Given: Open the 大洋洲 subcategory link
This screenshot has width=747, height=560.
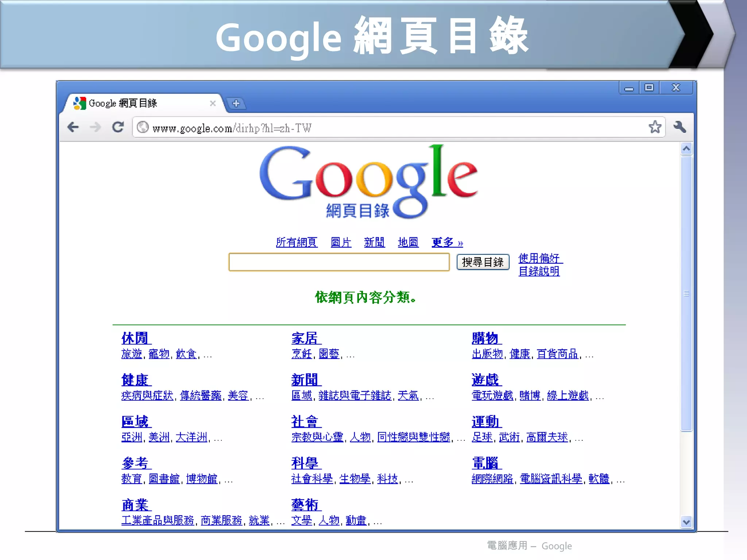Looking at the screenshot, I should click(191, 437).
